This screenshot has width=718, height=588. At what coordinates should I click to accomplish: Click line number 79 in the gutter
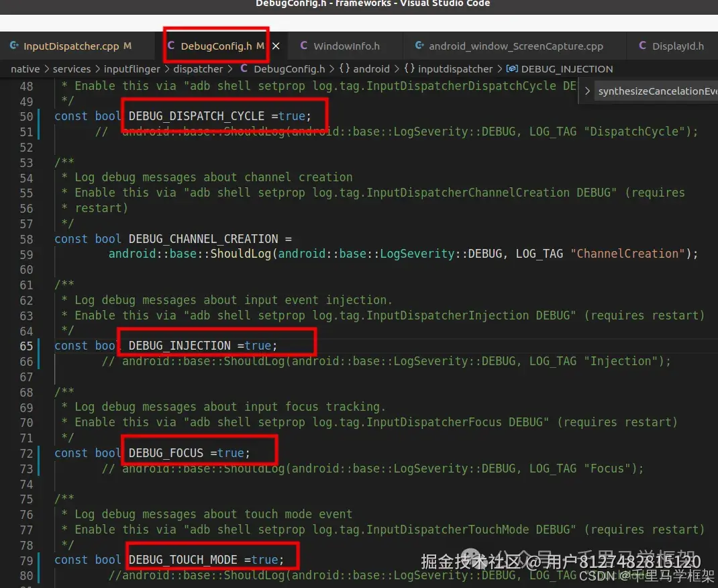(27, 560)
